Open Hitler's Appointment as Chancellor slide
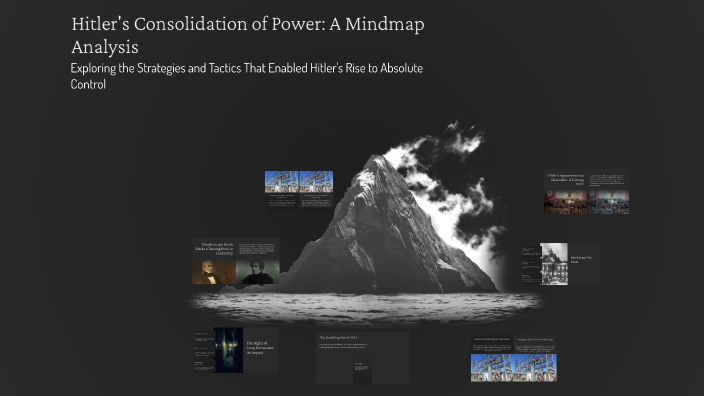Image resolution: width=704 pixels, height=396 pixels. (586, 191)
